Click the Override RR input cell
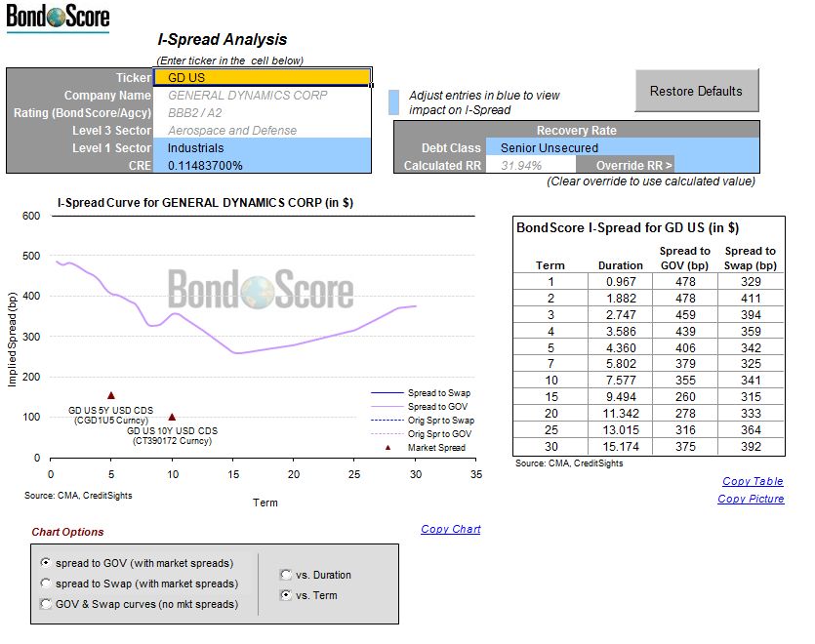The width and height of the screenshot is (815, 644). pos(716,165)
